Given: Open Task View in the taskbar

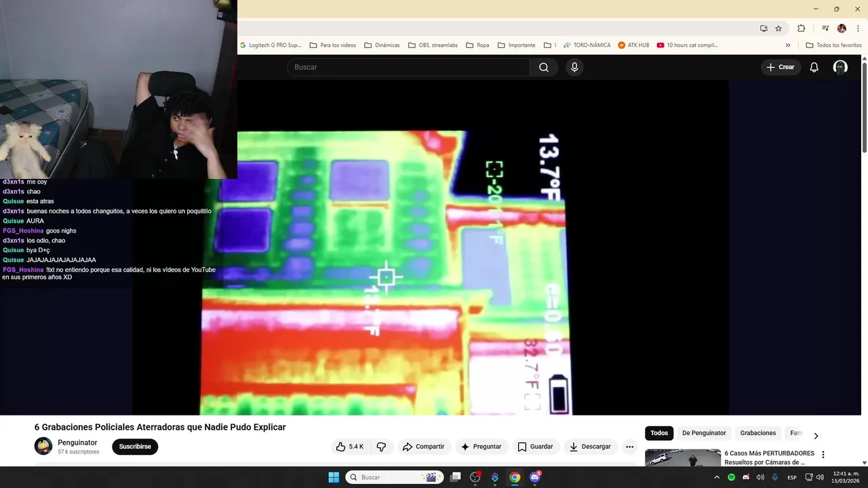Looking at the screenshot, I should (456, 477).
